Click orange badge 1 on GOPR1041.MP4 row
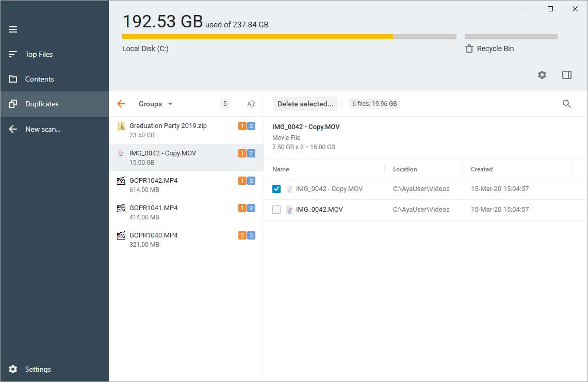The height and width of the screenshot is (382, 588). tap(242, 208)
